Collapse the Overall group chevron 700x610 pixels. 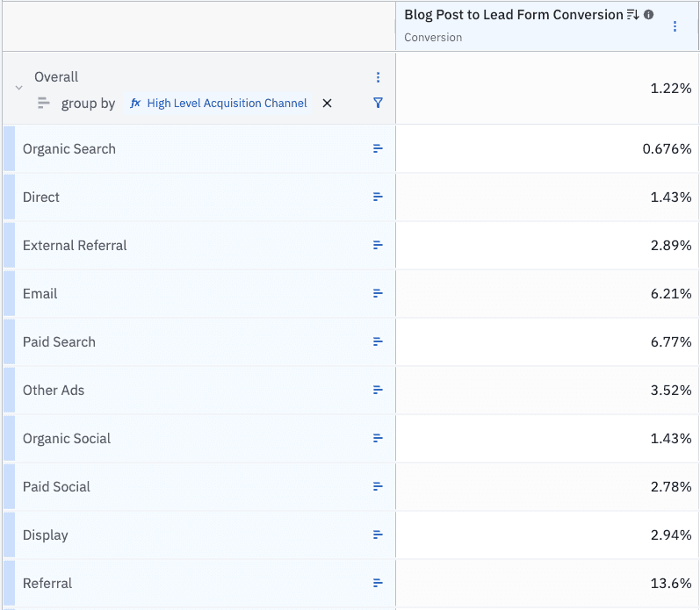click(x=18, y=88)
